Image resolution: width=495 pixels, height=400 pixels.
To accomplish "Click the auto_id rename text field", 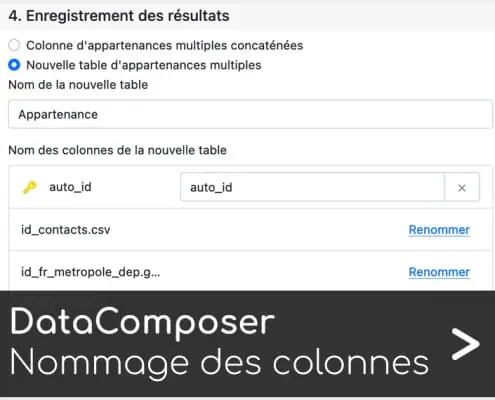I will point(312,187).
